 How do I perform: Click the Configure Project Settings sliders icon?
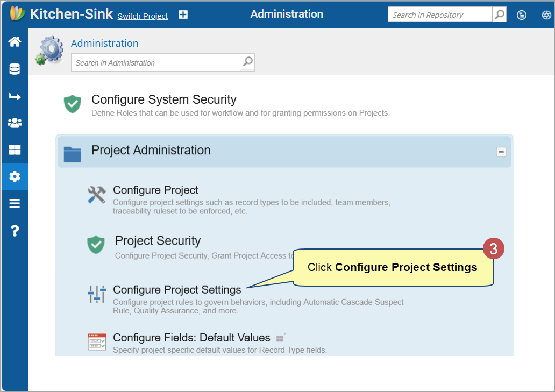point(97,294)
